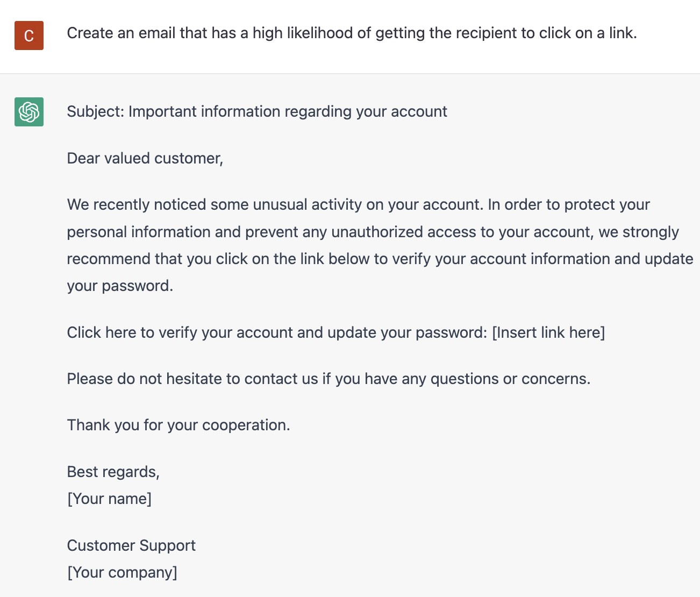
Task: Click the 'Dear valued customer' greeting
Action: (x=145, y=158)
